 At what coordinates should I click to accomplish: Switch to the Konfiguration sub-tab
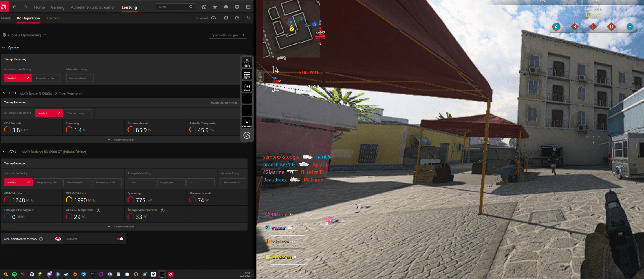[x=28, y=18]
